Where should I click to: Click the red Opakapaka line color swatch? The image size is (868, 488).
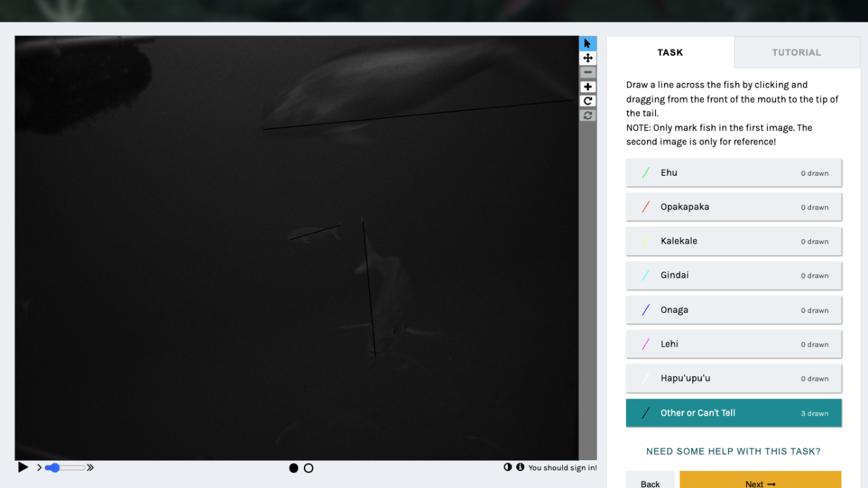(x=646, y=207)
